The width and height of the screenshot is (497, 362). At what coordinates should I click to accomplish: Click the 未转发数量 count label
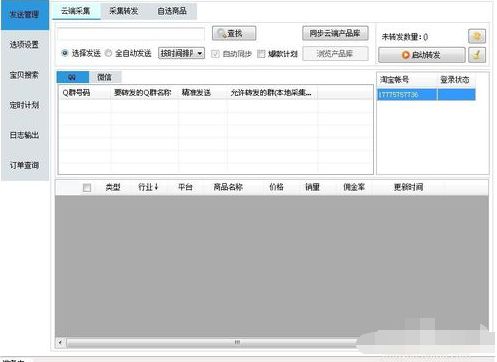click(405, 37)
